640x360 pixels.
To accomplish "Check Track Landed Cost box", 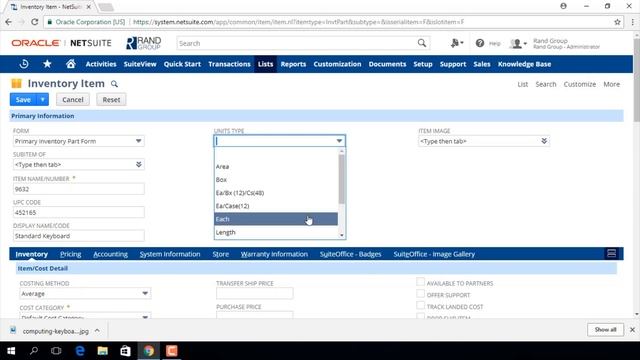I will click(420, 305).
